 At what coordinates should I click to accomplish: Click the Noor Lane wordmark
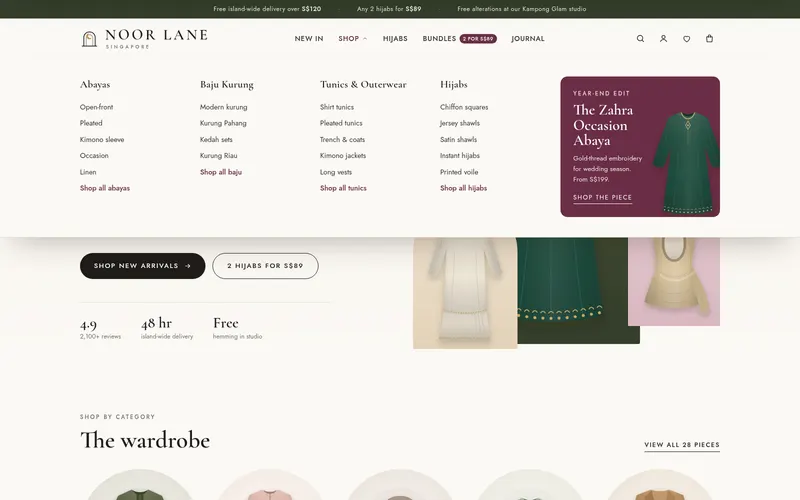pos(156,35)
